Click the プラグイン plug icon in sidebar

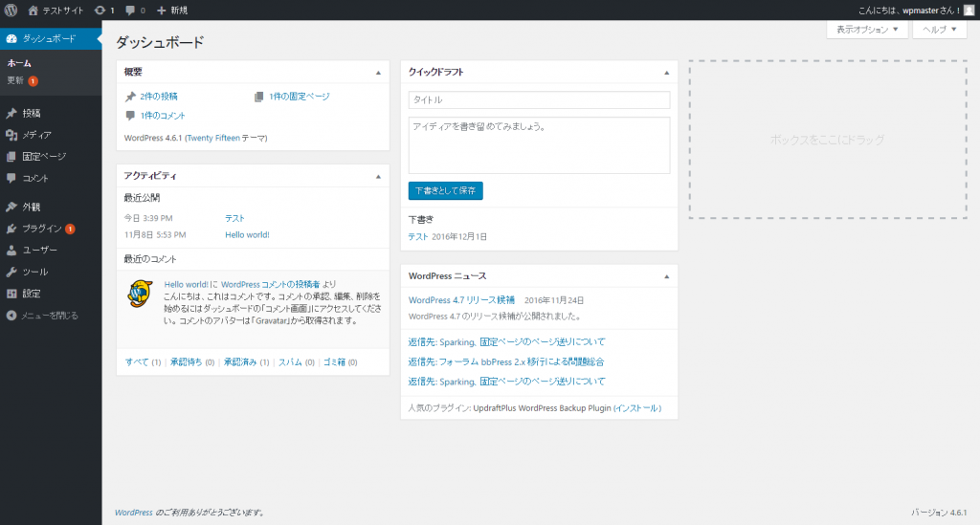point(11,229)
